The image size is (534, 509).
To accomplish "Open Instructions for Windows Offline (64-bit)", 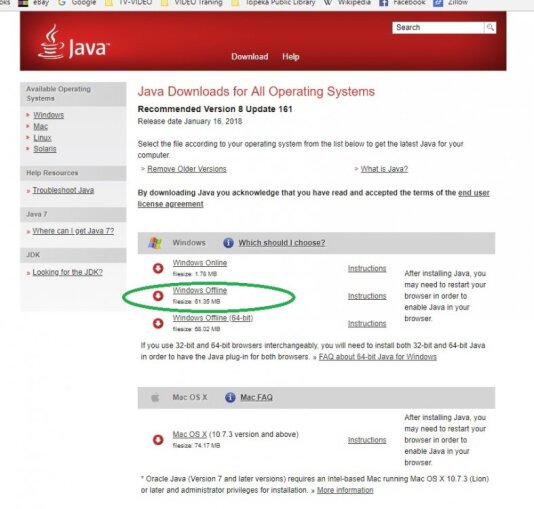I will (367, 324).
